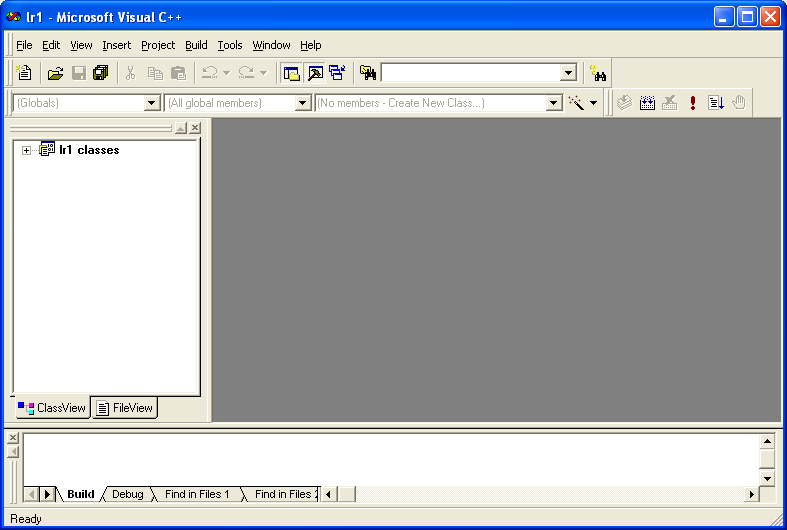
Task: Open the Tools menu
Action: (230, 45)
